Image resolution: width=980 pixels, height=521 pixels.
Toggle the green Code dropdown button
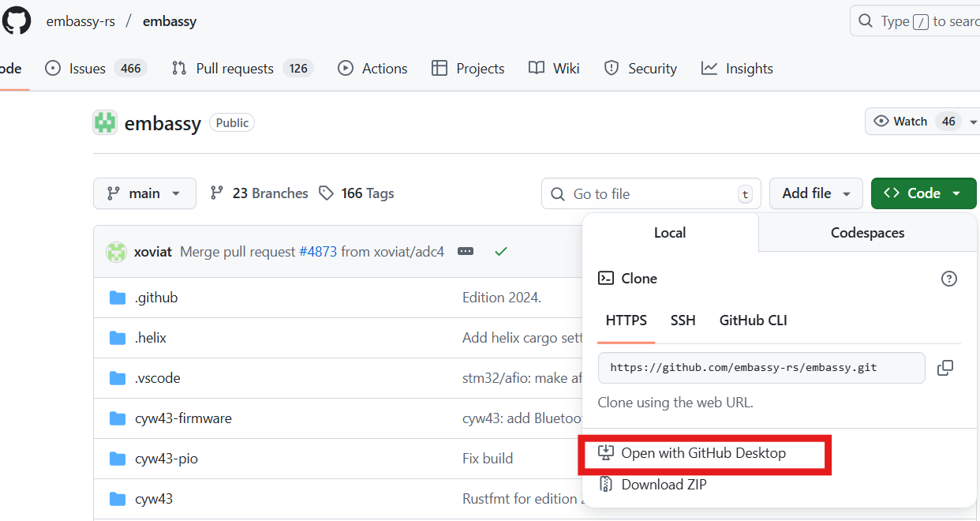click(x=923, y=193)
